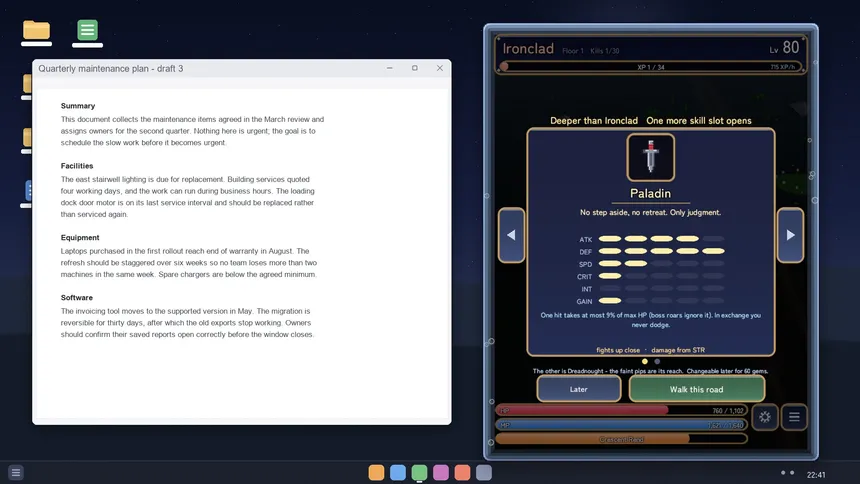
Task: Show the previous class with the left arrow
Action: tap(511, 235)
